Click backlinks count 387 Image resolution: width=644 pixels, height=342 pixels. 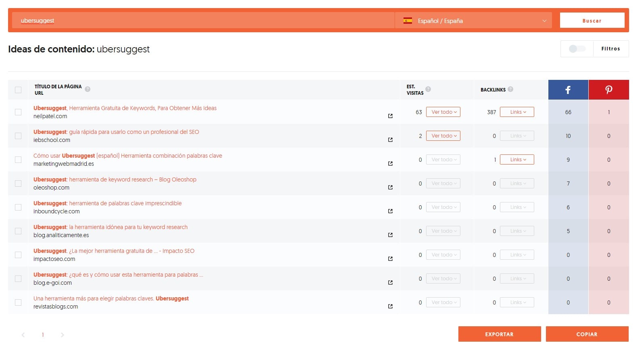pos(491,112)
